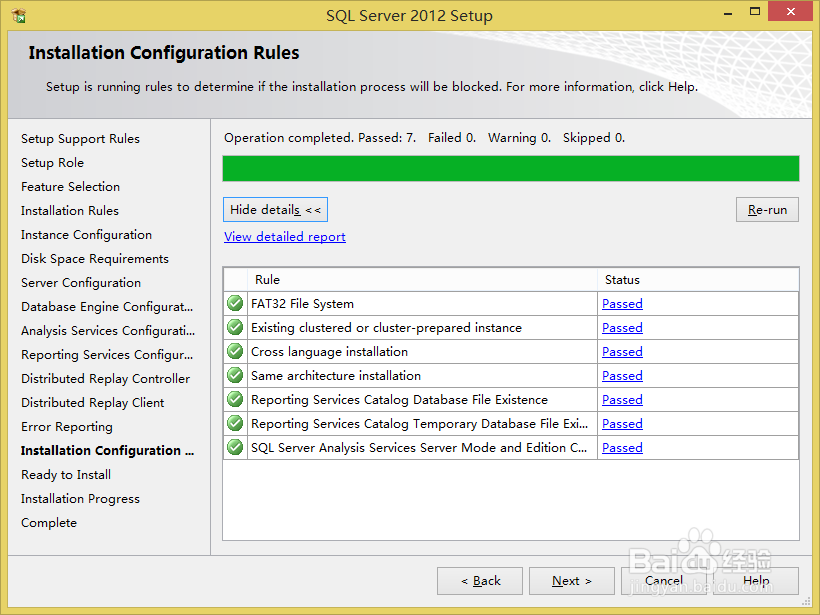Image resolution: width=820 pixels, height=615 pixels.
Task: Jump to the Ready to Install step
Action: click(65, 474)
